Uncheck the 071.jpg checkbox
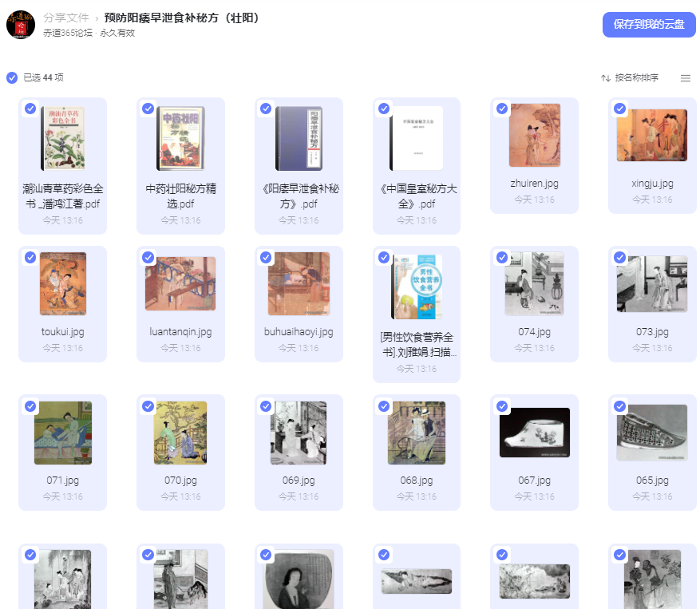The width and height of the screenshot is (700, 609). (30, 405)
